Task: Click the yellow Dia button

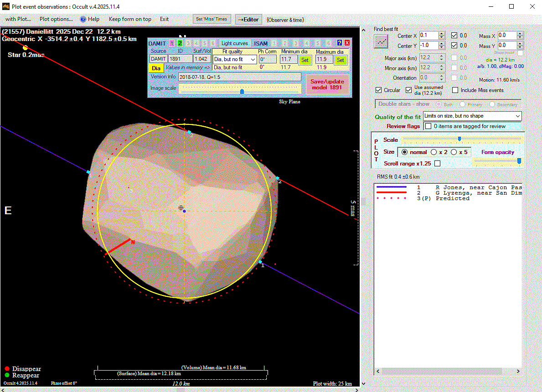Action: click(x=156, y=68)
